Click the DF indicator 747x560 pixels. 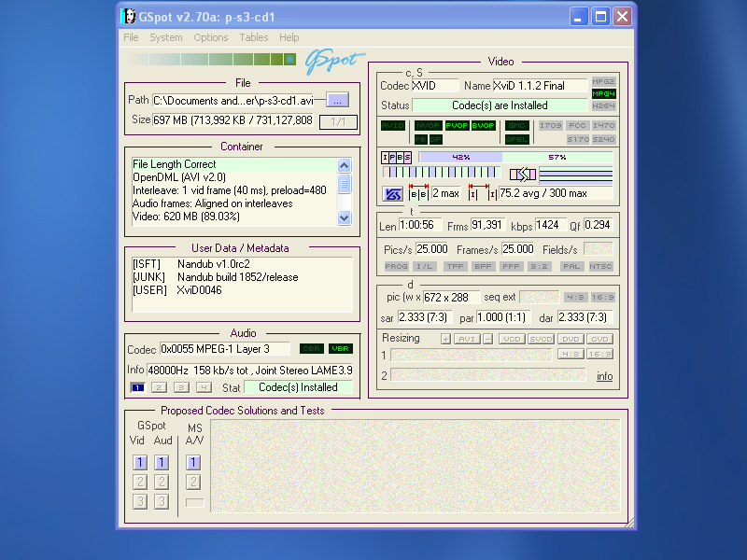(x=435, y=139)
